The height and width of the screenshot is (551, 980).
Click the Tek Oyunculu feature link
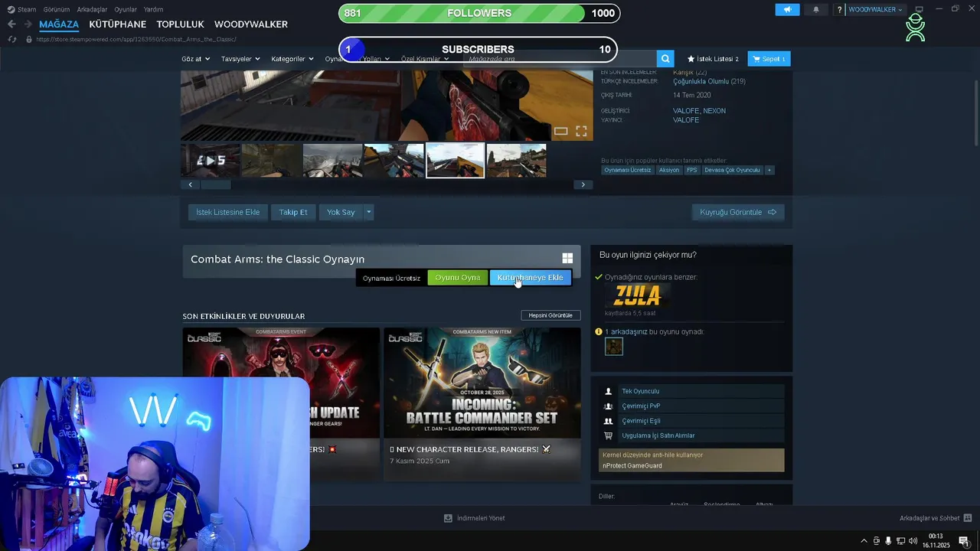(x=640, y=391)
